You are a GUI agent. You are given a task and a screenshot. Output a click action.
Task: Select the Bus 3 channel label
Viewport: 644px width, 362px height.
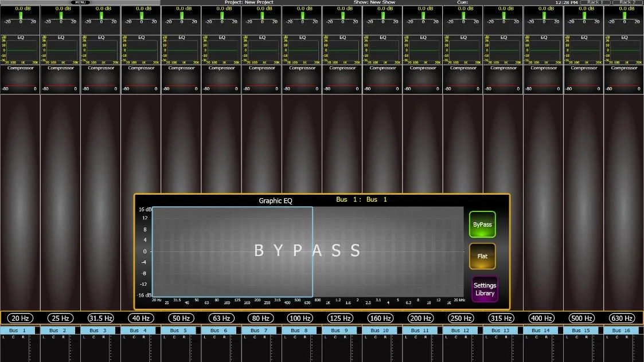click(x=97, y=330)
